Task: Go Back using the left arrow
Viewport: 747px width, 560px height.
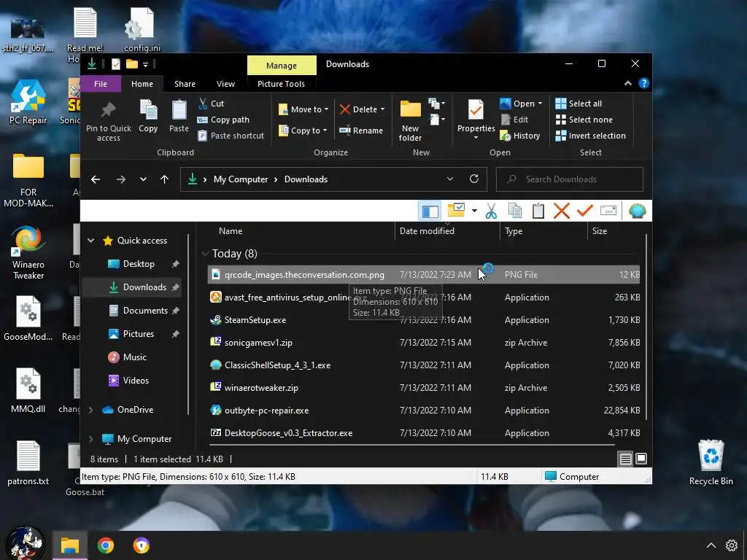Action: [x=96, y=179]
